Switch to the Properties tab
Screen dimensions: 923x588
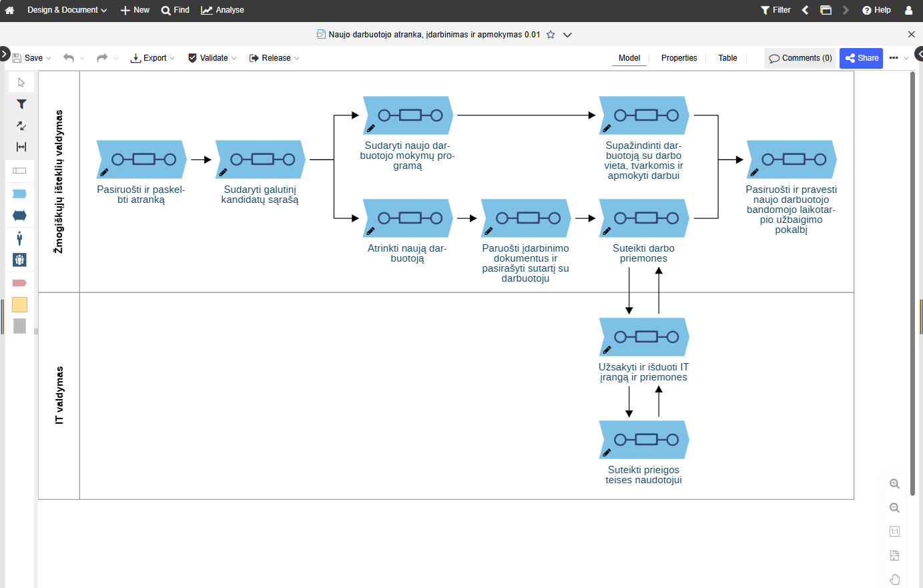pyautogui.click(x=679, y=58)
